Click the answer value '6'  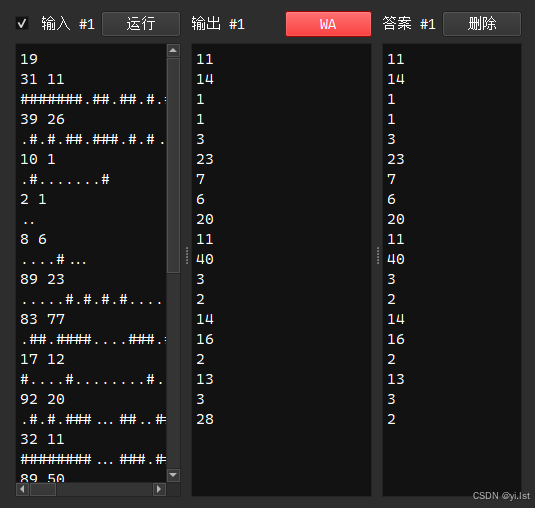(391, 199)
